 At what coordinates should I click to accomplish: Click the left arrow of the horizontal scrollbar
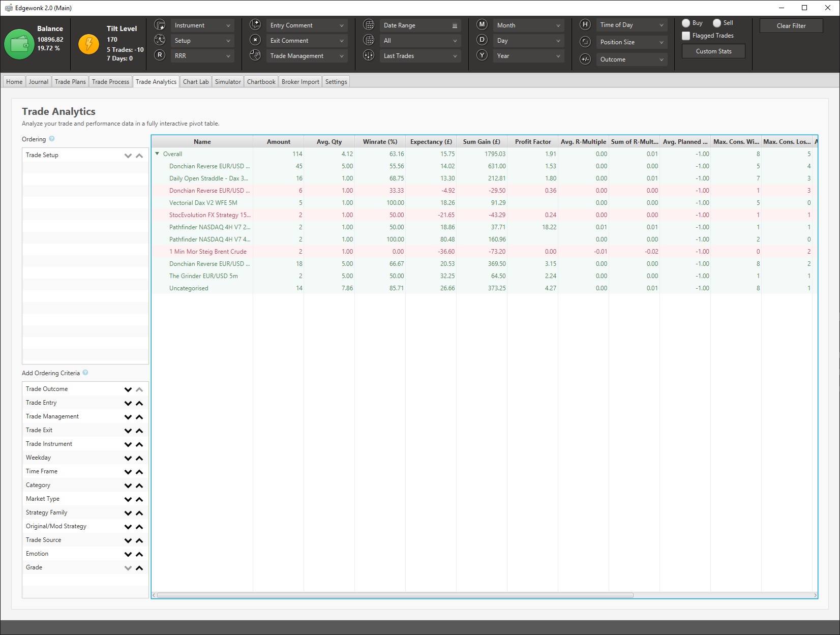(154, 595)
